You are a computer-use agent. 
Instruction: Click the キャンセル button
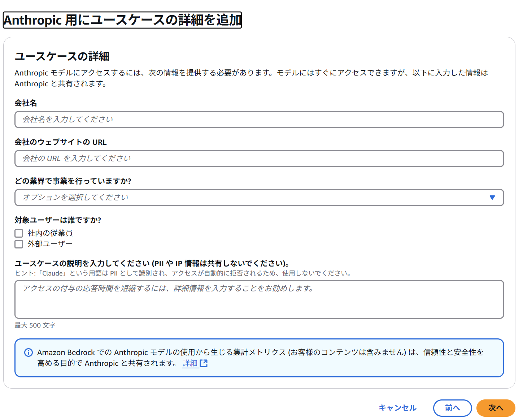(x=397, y=408)
